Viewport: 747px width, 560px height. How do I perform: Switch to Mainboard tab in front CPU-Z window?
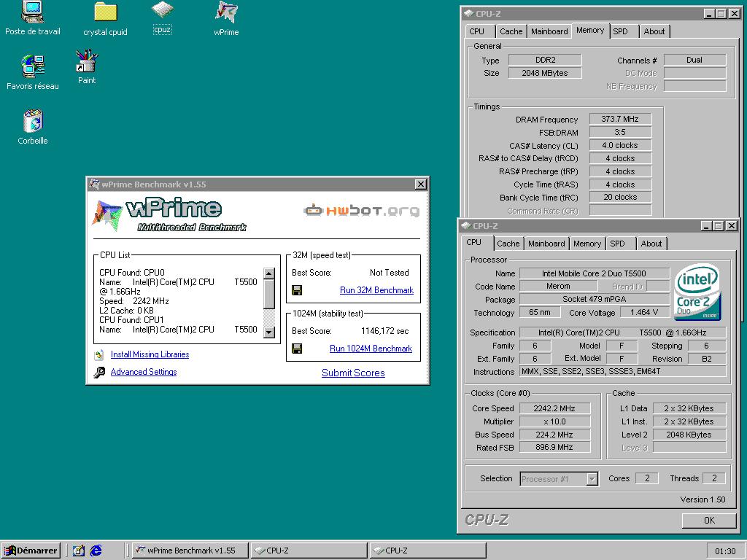pyautogui.click(x=546, y=244)
